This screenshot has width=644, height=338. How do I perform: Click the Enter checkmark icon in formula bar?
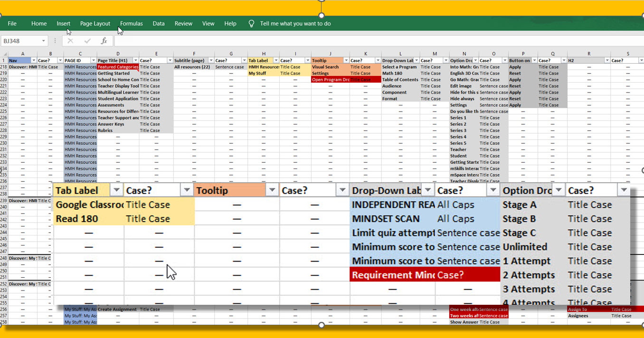87,41
